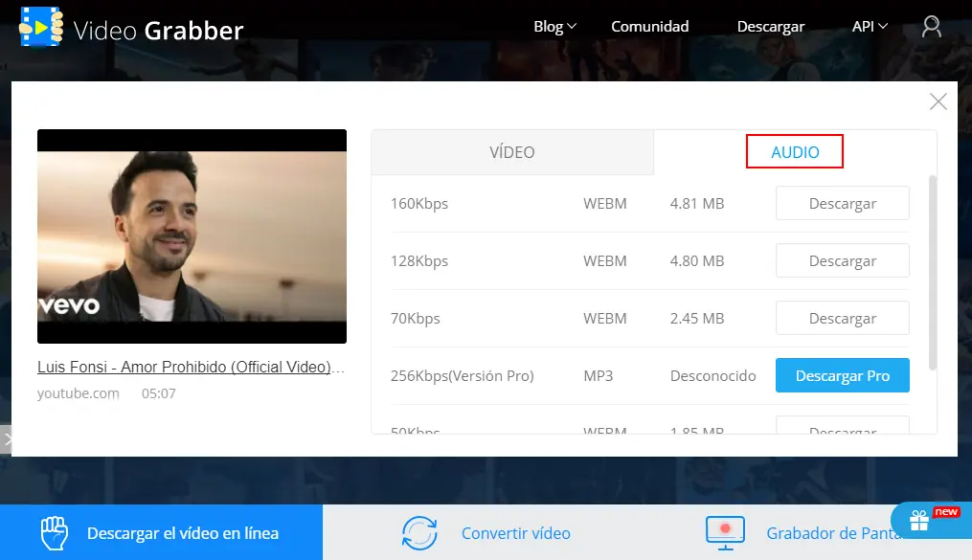The height and width of the screenshot is (560, 972).
Task: Open the Comunidad menu item
Action: [x=649, y=27]
